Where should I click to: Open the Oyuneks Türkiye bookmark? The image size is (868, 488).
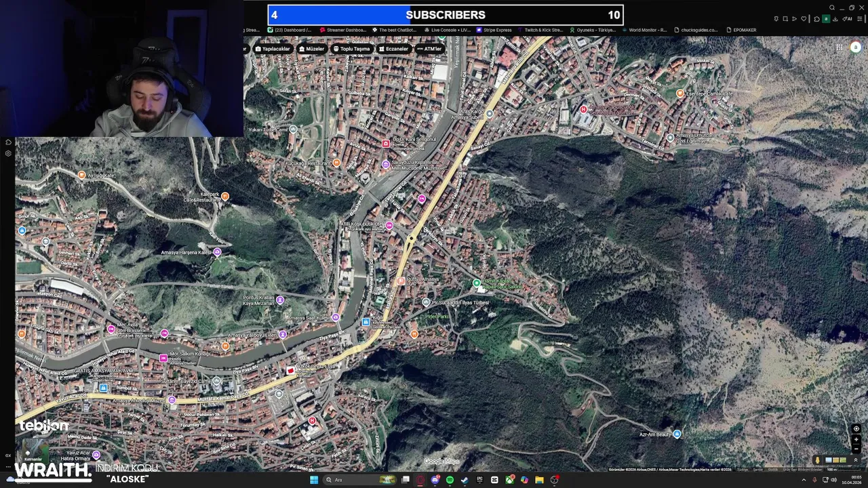tap(593, 30)
